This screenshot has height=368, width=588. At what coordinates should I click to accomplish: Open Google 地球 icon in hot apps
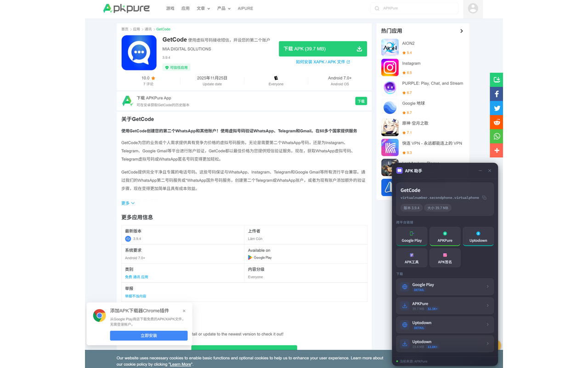pos(390,108)
